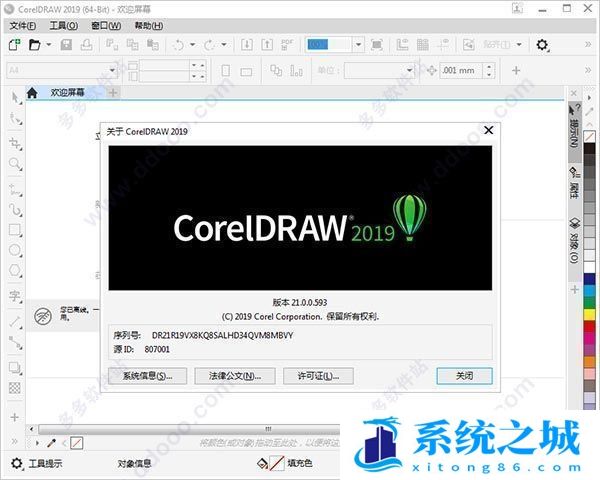Open Options with the gear icon
600x480 pixels.
tap(542, 45)
